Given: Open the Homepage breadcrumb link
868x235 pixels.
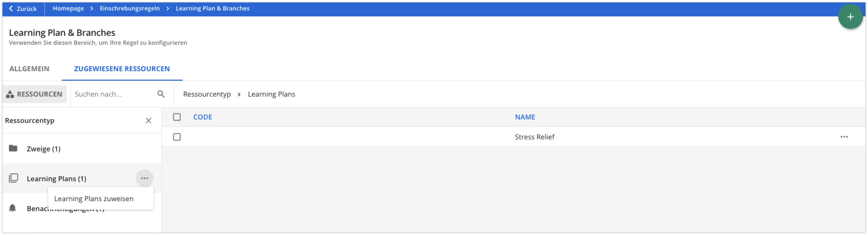Looking at the screenshot, I should [x=68, y=8].
